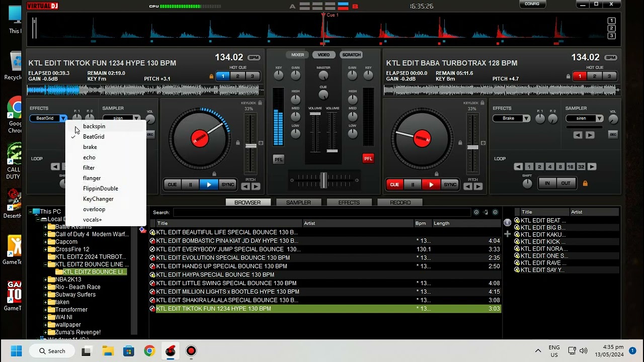Open File Explorer from taskbar
The height and width of the screenshot is (362, 644).
pyautogui.click(x=108, y=351)
